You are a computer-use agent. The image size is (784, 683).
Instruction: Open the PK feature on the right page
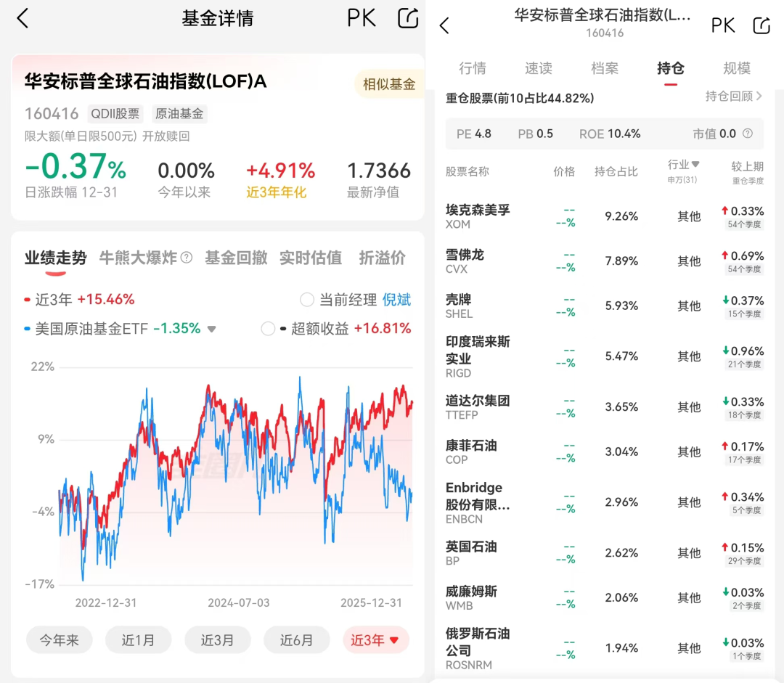pos(723,25)
